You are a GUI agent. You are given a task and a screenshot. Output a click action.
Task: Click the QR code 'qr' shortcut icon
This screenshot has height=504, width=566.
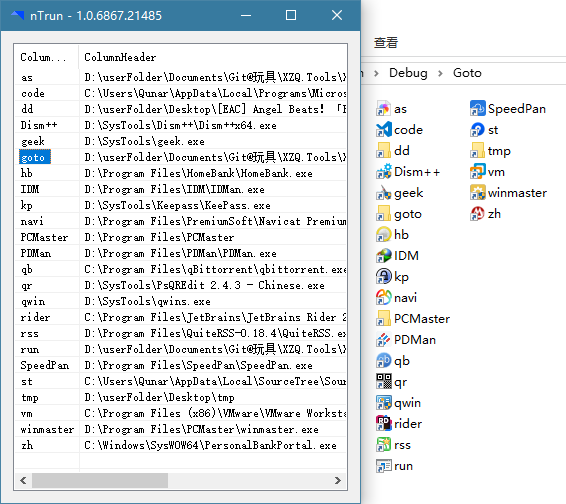(x=383, y=382)
